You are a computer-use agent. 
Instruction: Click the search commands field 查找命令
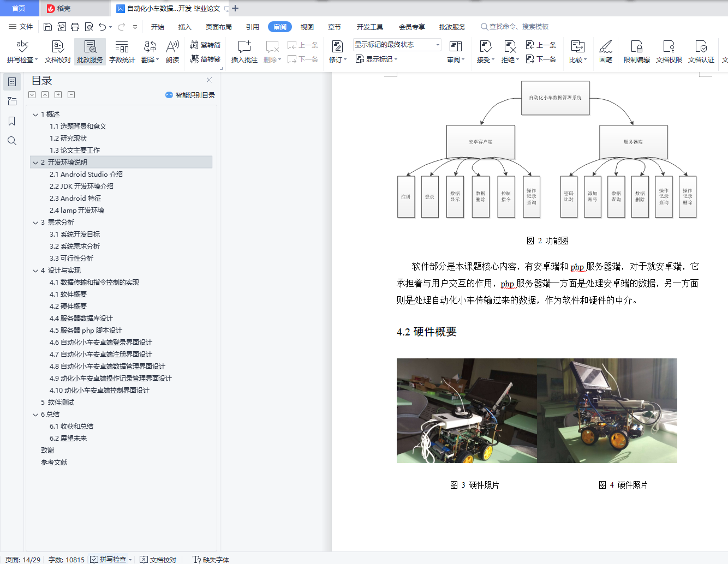pos(515,27)
